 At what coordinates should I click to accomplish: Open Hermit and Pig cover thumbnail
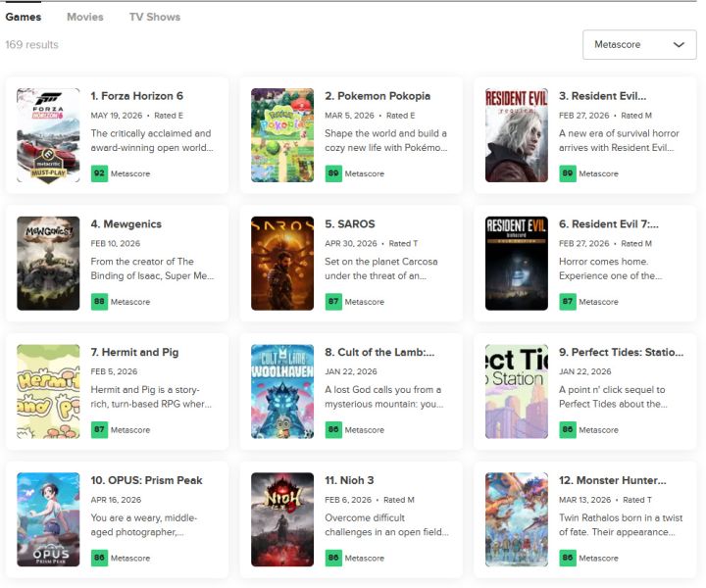[x=48, y=392]
